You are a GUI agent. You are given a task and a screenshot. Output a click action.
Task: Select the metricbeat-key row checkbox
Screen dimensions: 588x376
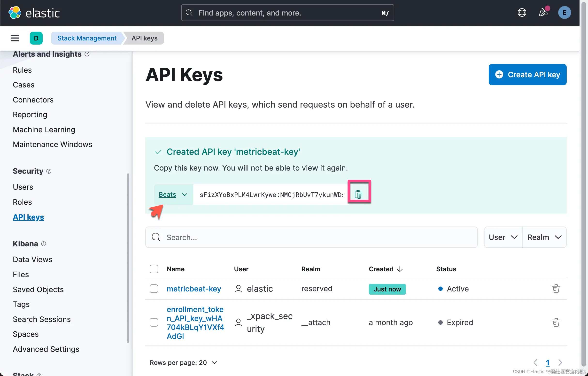pos(154,289)
